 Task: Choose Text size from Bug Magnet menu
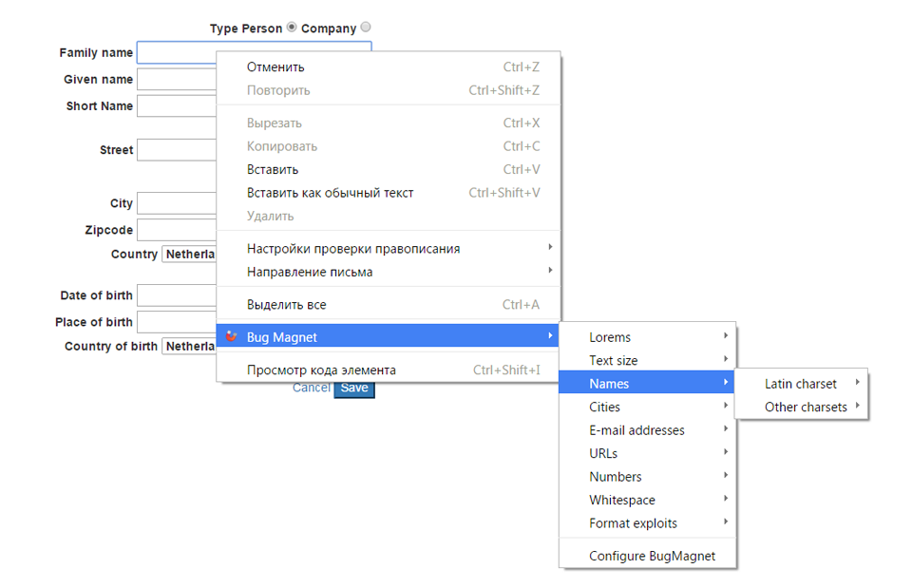point(614,360)
